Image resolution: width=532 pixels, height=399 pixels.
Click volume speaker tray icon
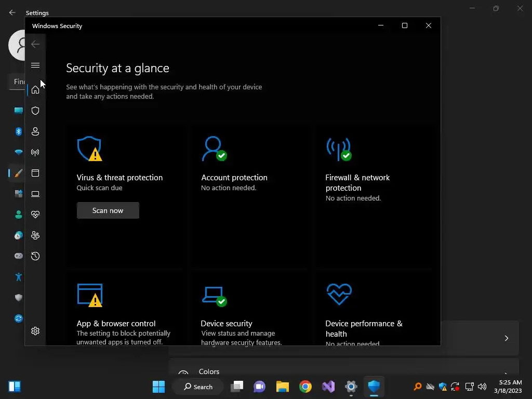point(482,387)
